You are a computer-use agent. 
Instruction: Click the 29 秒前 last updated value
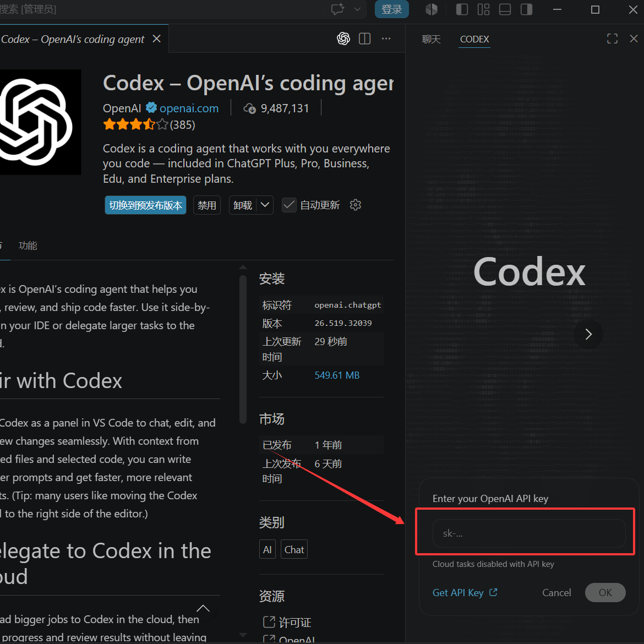331,342
